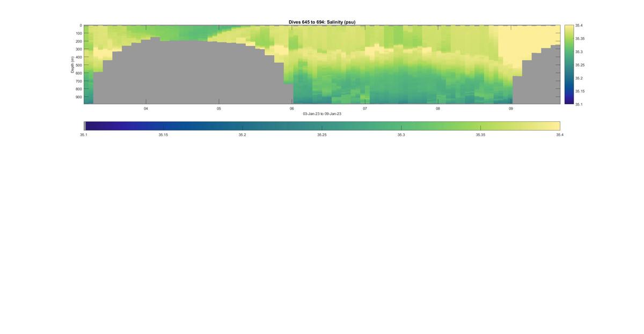The height and width of the screenshot is (334, 644).
Task: Click "35.35" label under horizontal colorbar
Action: point(481,135)
